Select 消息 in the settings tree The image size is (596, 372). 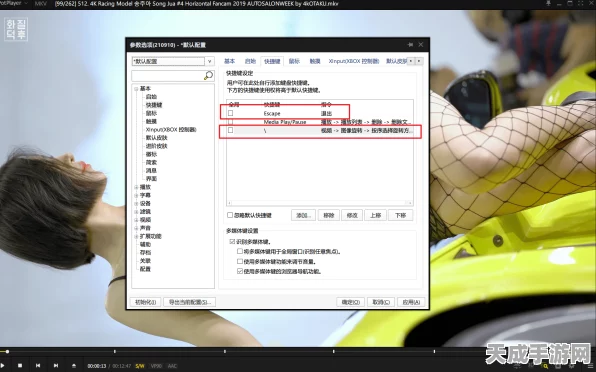151,171
